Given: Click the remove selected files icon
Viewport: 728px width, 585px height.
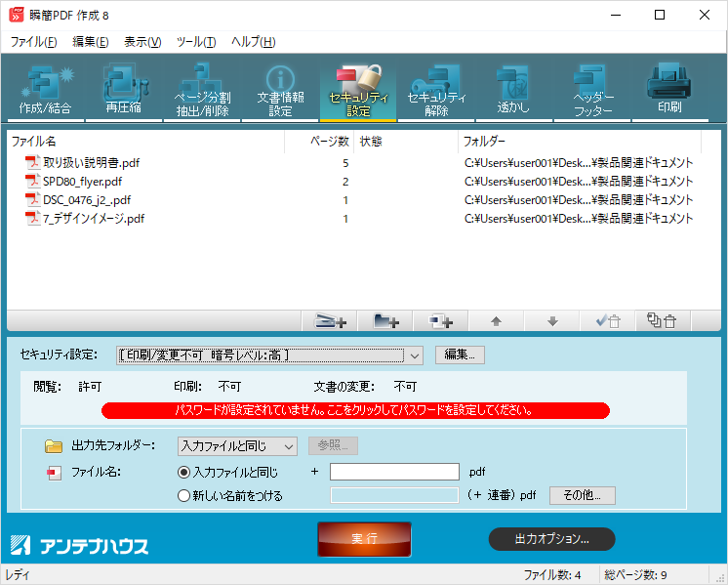Looking at the screenshot, I should point(608,321).
